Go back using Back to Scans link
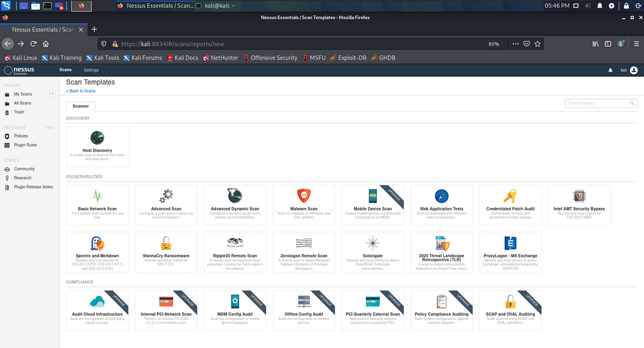This screenshot has height=348, width=644. point(81,91)
